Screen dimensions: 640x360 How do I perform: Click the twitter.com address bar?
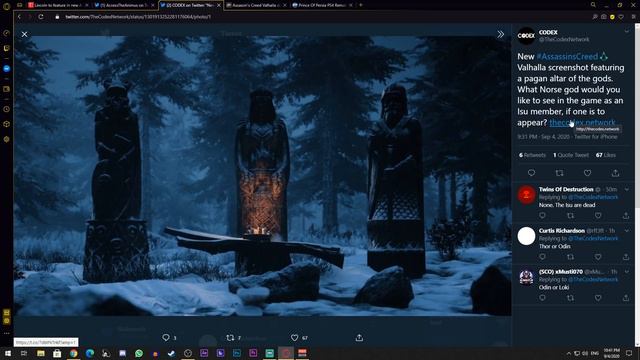point(138,17)
